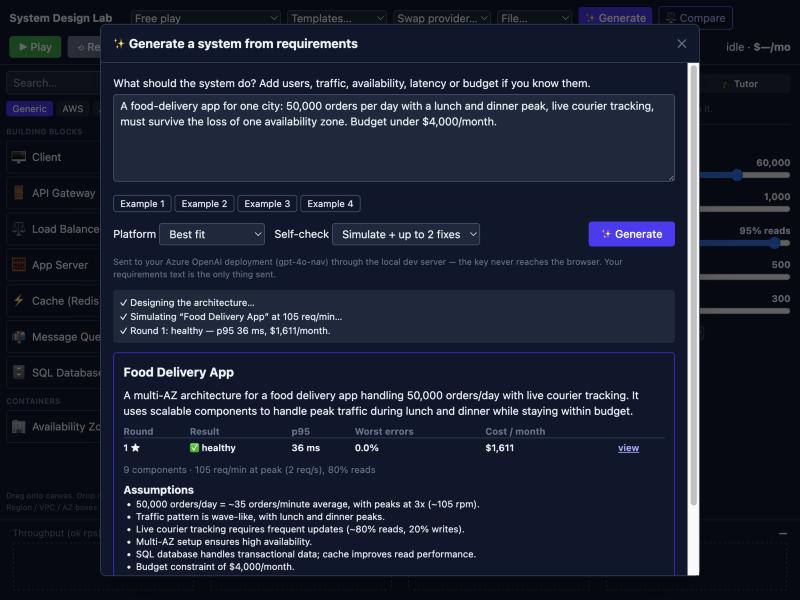Click the Generate button in the top toolbar
This screenshot has width=800, height=600.
(x=615, y=18)
